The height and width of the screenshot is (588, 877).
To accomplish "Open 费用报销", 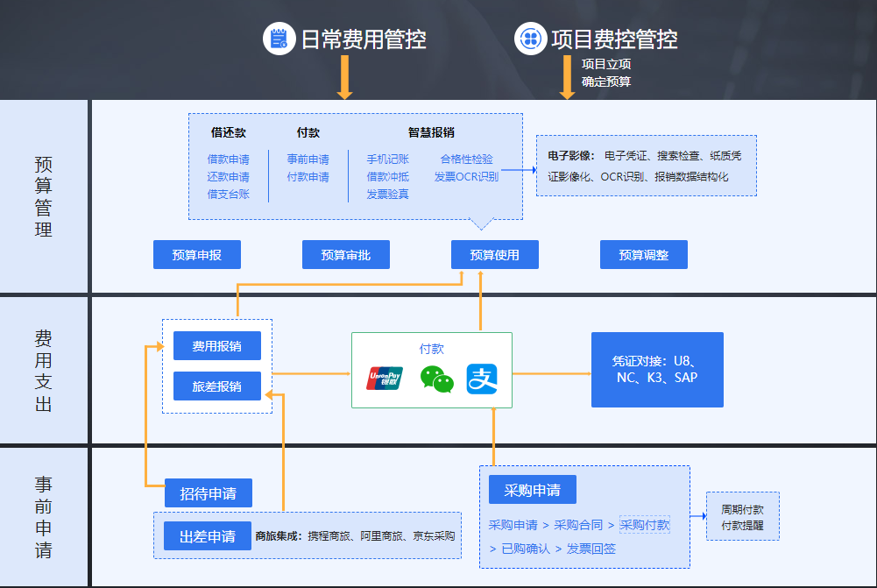I will click(216, 346).
